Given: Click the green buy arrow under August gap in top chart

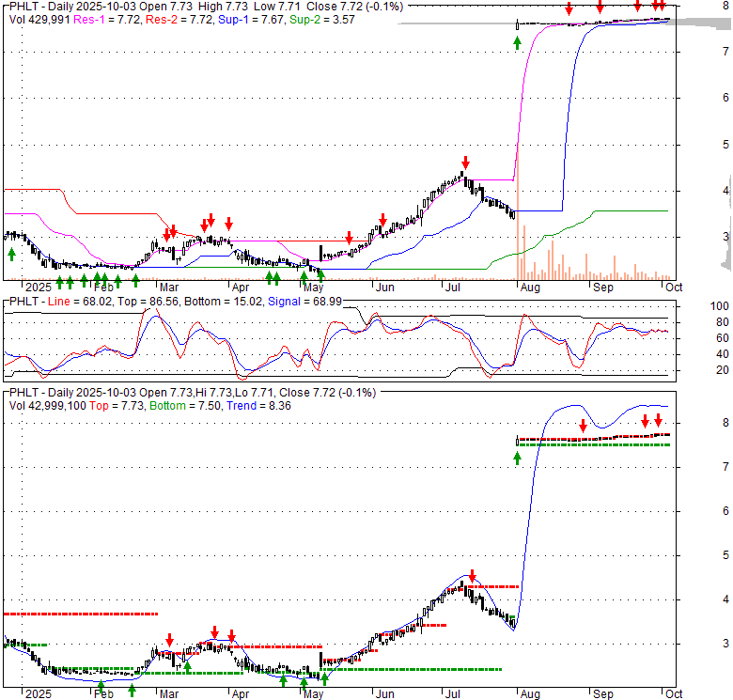Looking at the screenshot, I should 517,43.
